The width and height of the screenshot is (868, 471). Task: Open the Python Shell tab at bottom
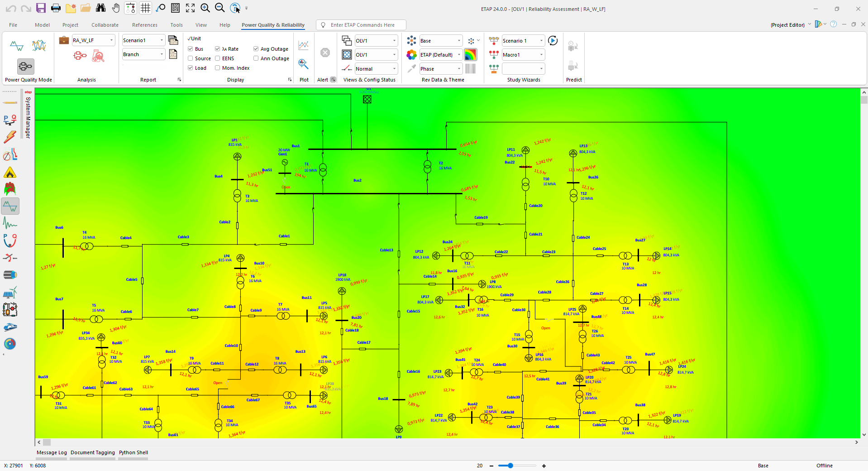point(133,452)
